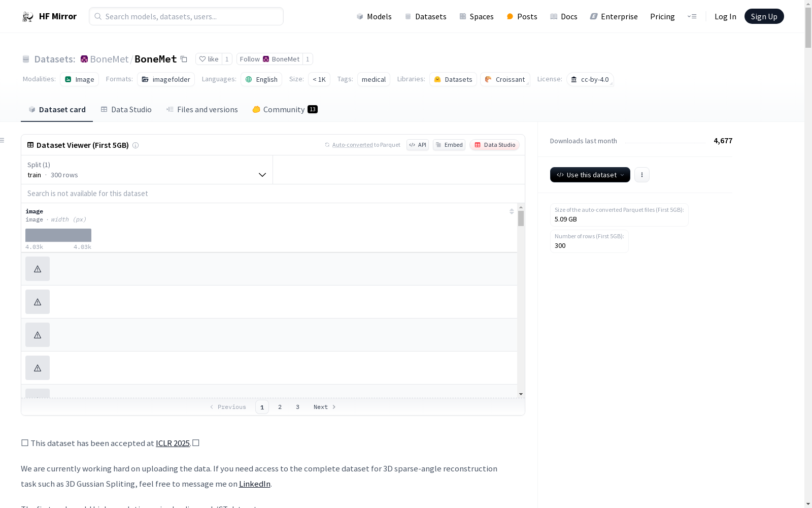Go to page 1 of viewer

(x=262, y=407)
